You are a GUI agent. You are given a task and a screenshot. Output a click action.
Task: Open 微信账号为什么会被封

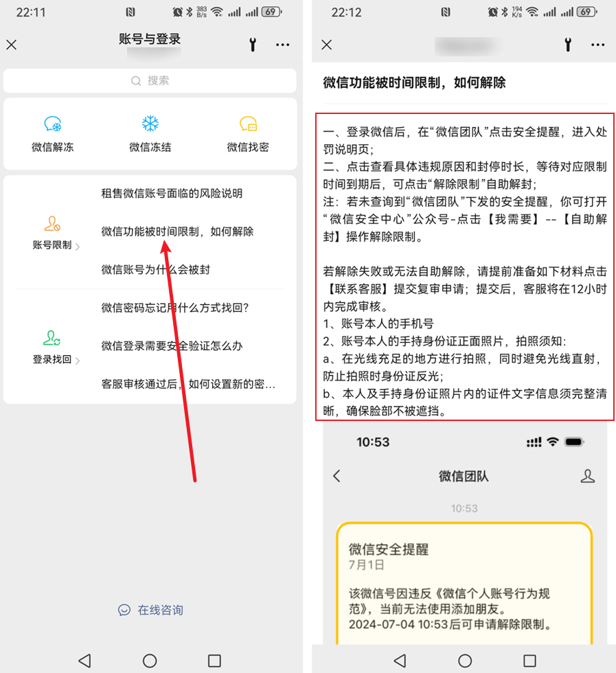pyautogui.click(x=155, y=269)
